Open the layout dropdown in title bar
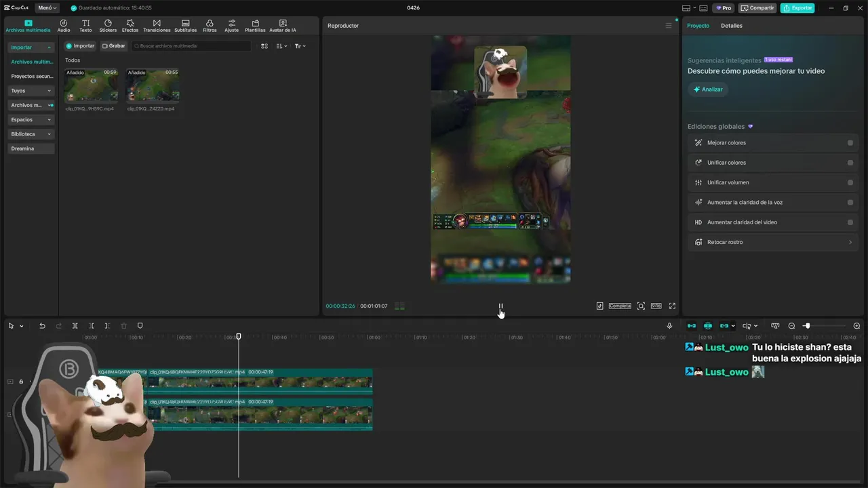The height and width of the screenshot is (488, 868). click(688, 8)
